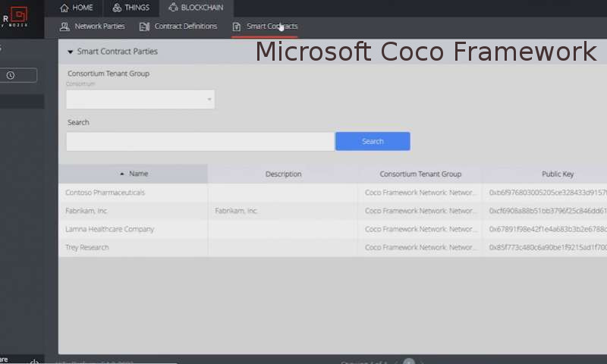Click the Smart Contracts file icon
Screen dimensions: 607x364
(x=237, y=27)
